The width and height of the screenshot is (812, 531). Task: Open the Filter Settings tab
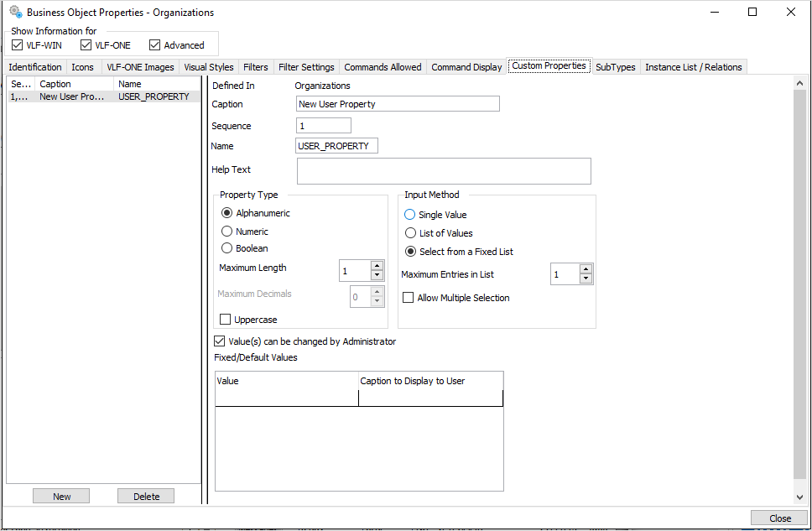(306, 67)
